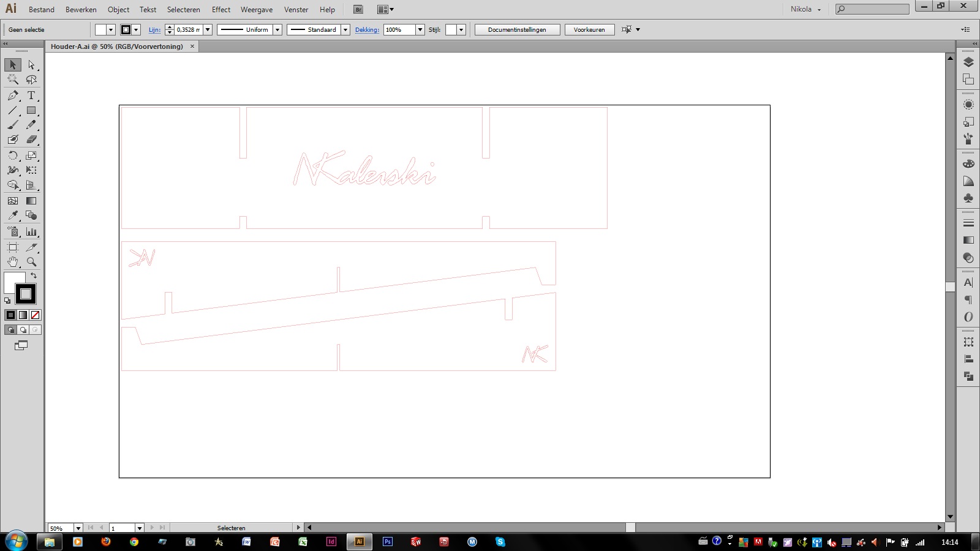The width and height of the screenshot is (980, 551).
Task: Open the Bestand menu
Action: click(x=42, y=10)
